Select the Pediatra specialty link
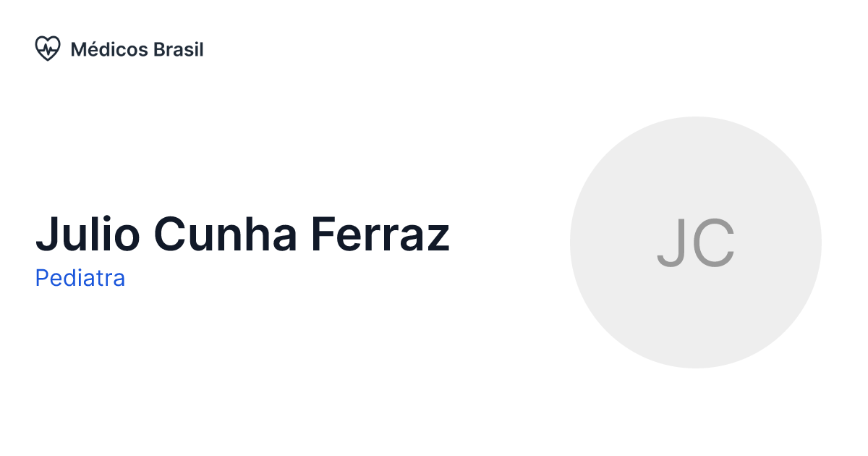This screenshot has width=868, height=456. coord(80,278)
